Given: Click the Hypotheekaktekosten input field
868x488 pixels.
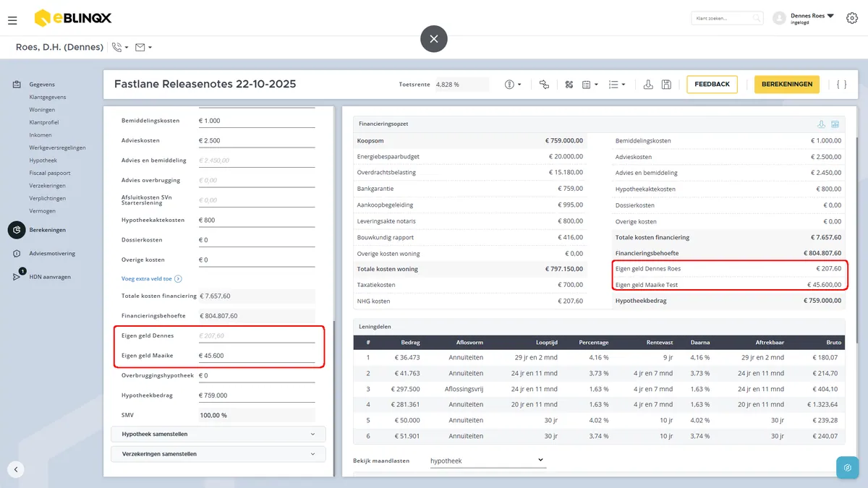Looking at the screenshot, I should [257, 221].
